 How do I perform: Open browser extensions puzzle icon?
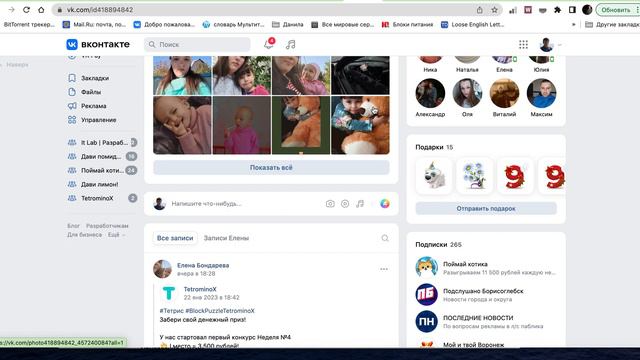pos(557,10)
